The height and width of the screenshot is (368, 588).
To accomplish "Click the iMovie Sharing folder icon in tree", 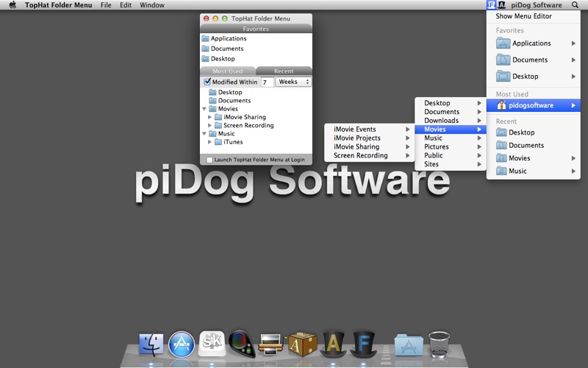I will tap(218, 117).
